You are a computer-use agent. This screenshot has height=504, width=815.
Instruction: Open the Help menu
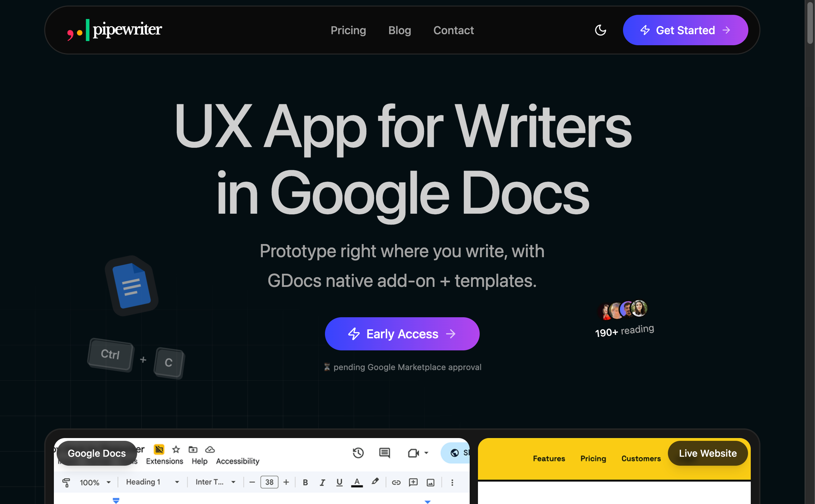(200, 461)
